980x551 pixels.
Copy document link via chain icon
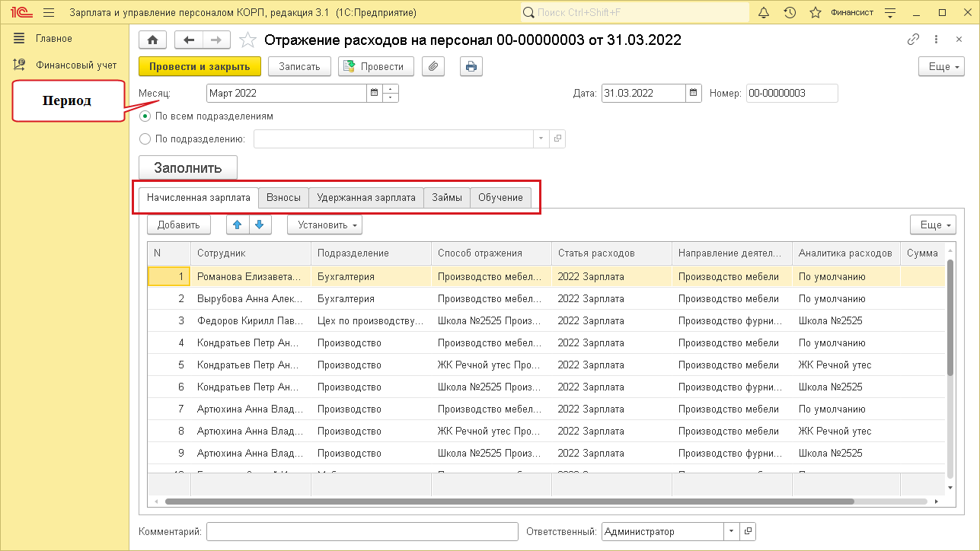click(x=913, y=40)
